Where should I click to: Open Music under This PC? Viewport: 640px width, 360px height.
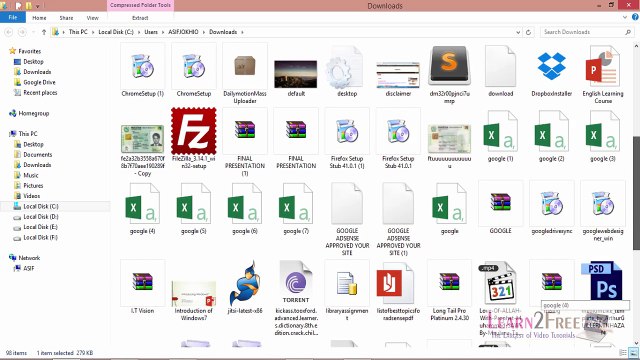click(x=31, y=175)
